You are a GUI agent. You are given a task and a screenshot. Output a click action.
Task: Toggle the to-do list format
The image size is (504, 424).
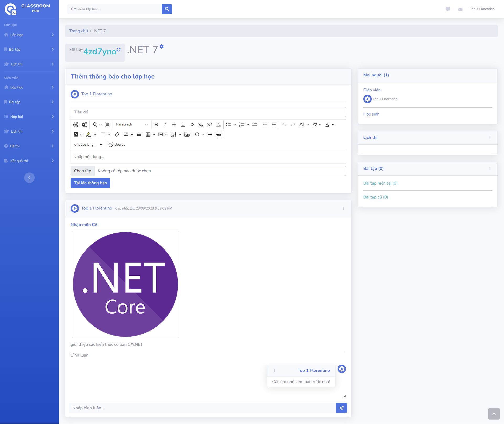(x=254, y=124)
